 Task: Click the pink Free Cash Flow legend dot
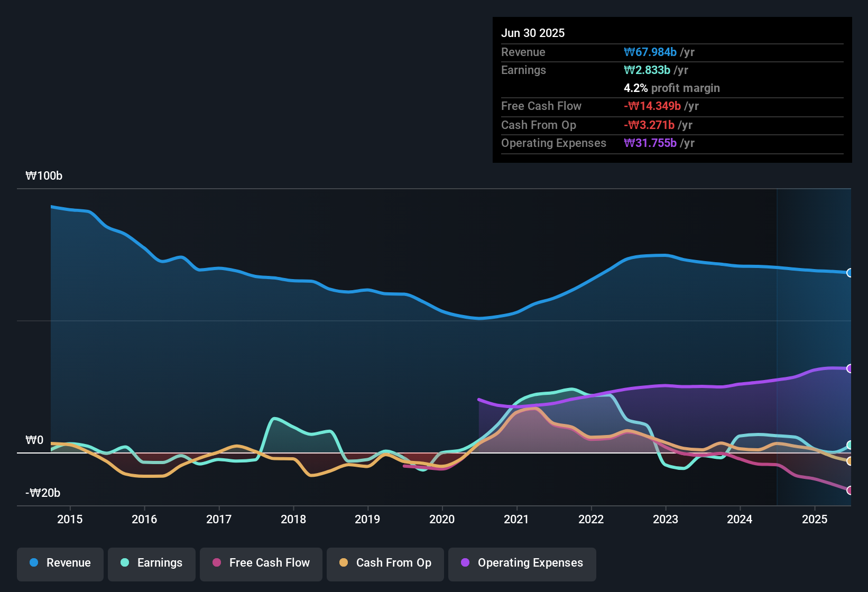pyautogui.click(x=216, y=563)
